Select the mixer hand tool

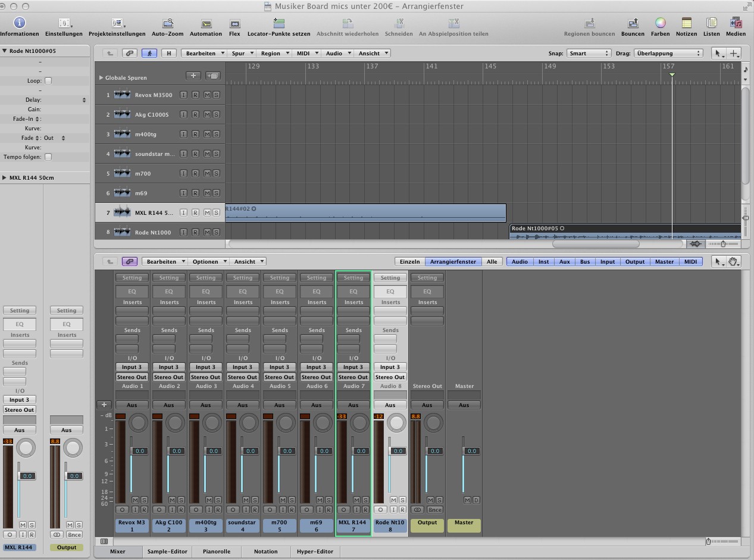(734, 261)
